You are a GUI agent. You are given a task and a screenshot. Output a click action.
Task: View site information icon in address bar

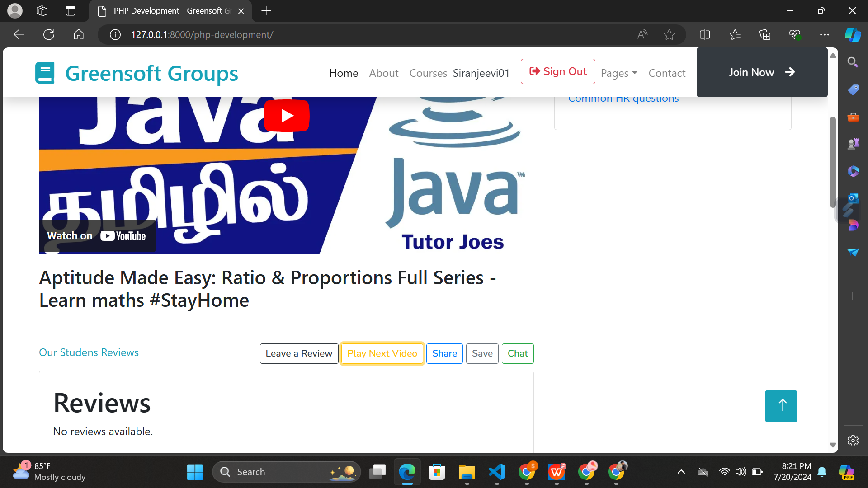pos(115,34)
